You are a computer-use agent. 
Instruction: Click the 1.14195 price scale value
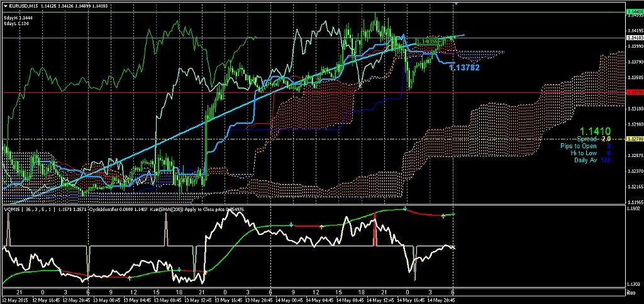point(635,30)
